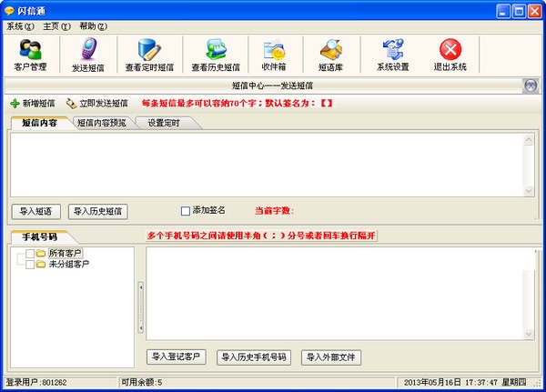Click folder icon next to 未分组客户
546x392 pixels.
pos(41,265)
